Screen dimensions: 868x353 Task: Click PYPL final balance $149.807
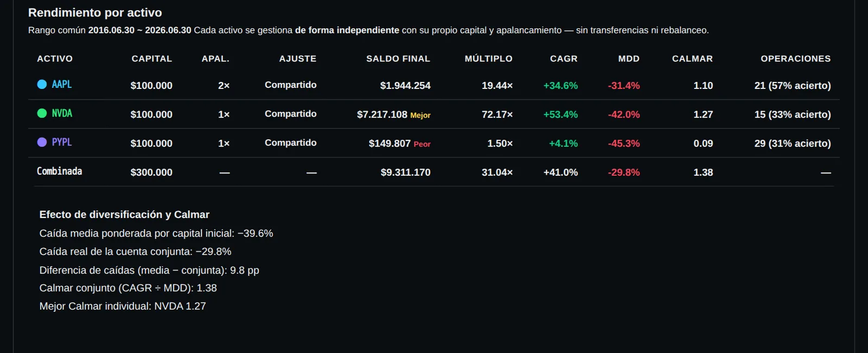coord(390,143)
